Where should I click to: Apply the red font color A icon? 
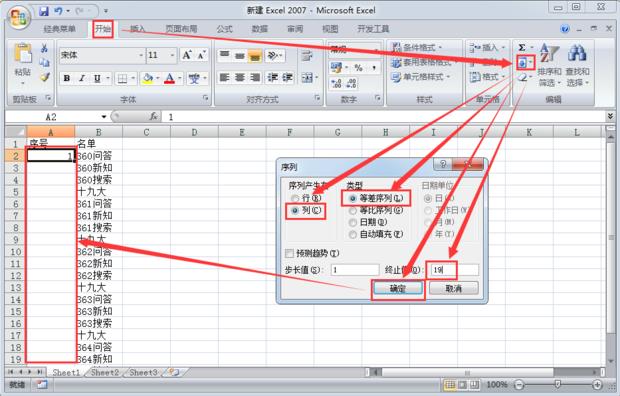point(169,79)
